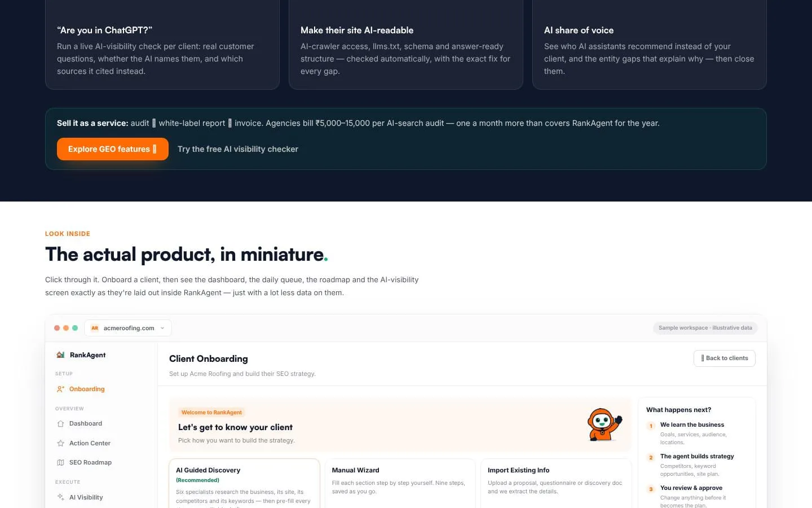This screenshot has height=508, width=812.
Task: Click the LOOK INSIDE label
Action: tap(68, 234)
